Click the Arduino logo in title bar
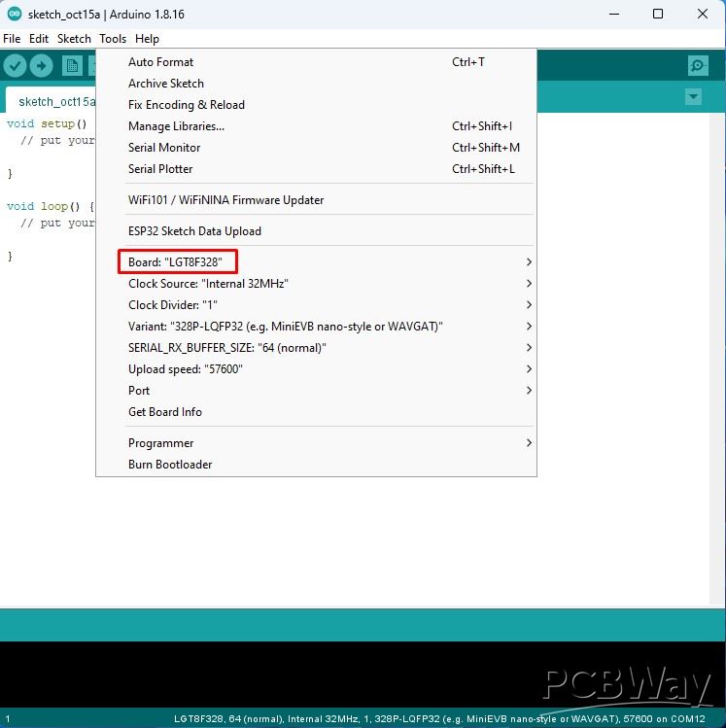Image resolution: width=726 pixels, height=728 pixels. (x=13, y=14)
